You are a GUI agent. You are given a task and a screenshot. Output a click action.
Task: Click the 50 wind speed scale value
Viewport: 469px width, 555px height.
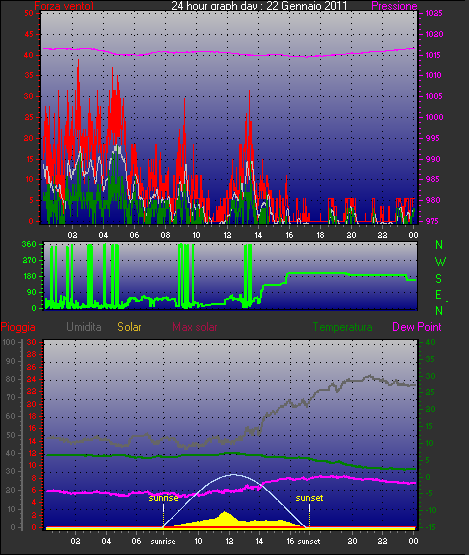coord(29,13)
